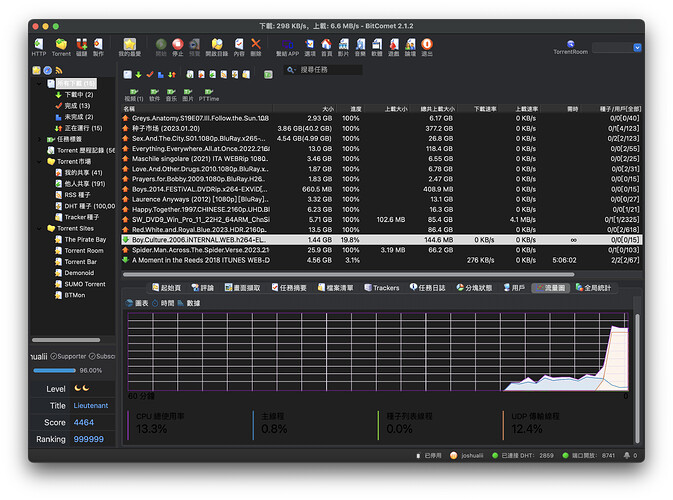Click the orange Delete (刪除) X icon

pyautogui.click(x=256, y=47)
